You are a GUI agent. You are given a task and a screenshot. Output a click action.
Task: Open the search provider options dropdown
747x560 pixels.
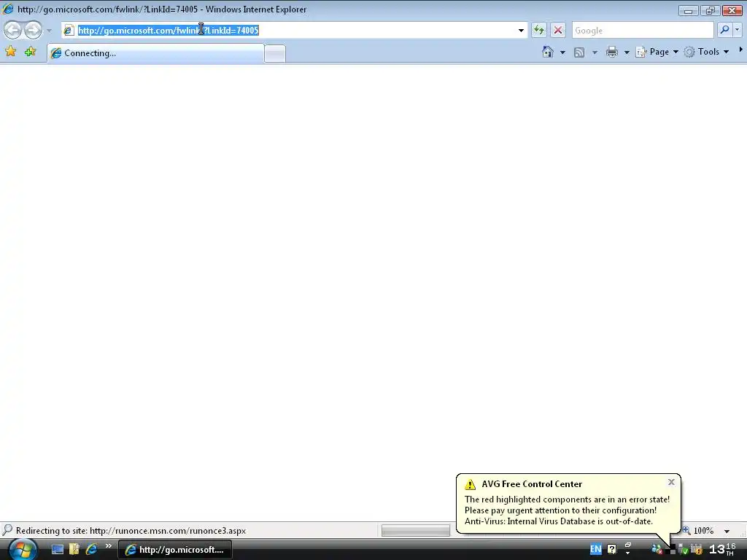click(x=737, y=30)
